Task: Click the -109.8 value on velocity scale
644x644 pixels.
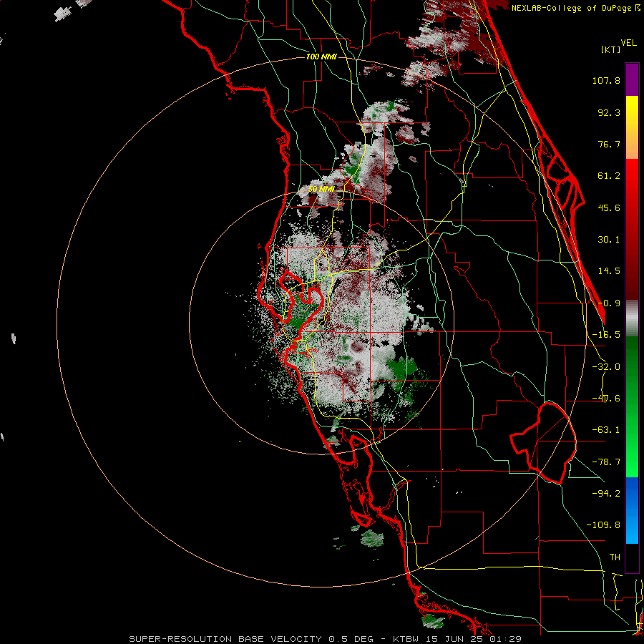Action: point(603,525)
